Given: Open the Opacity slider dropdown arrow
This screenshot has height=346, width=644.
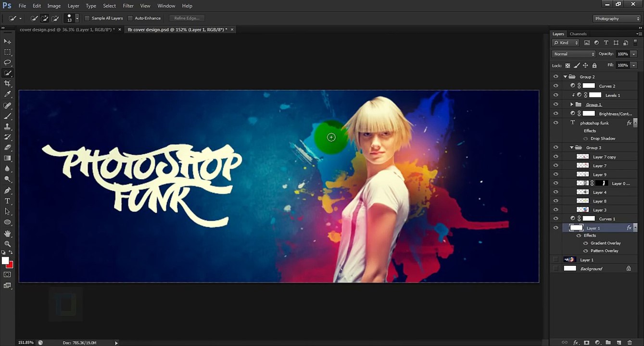Looking at the screenshot, I should 633,54.
